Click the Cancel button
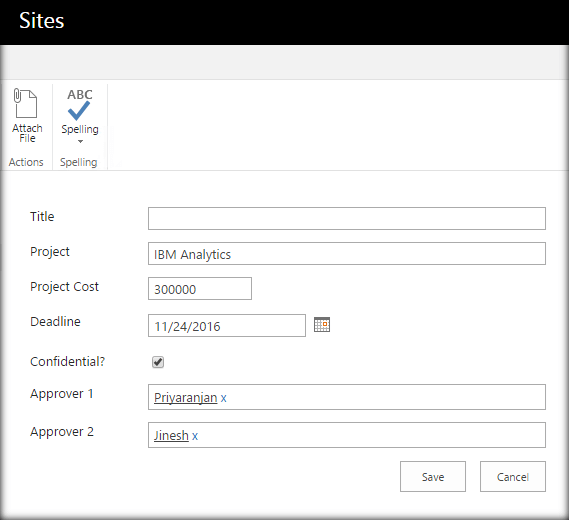569x520 pixels. [x=512, y=476]
